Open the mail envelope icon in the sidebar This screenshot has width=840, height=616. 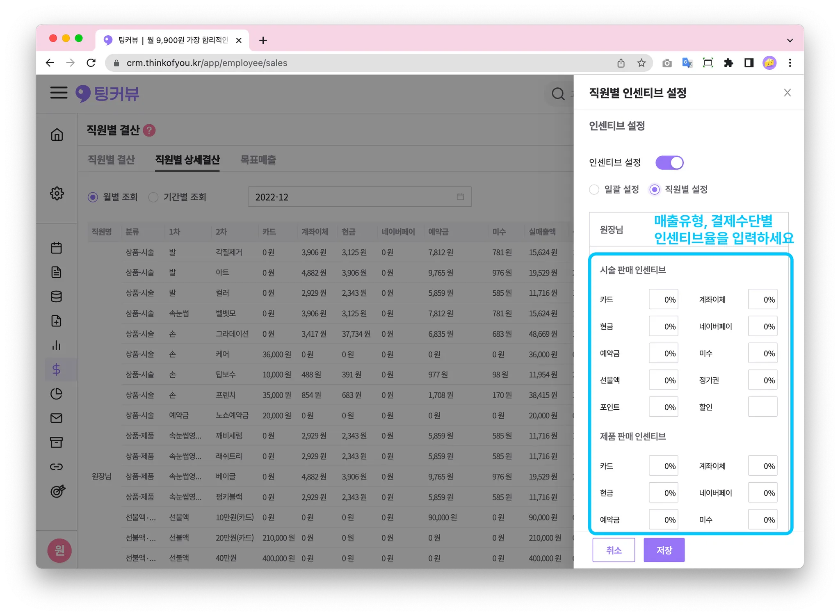tap(57, 418)
